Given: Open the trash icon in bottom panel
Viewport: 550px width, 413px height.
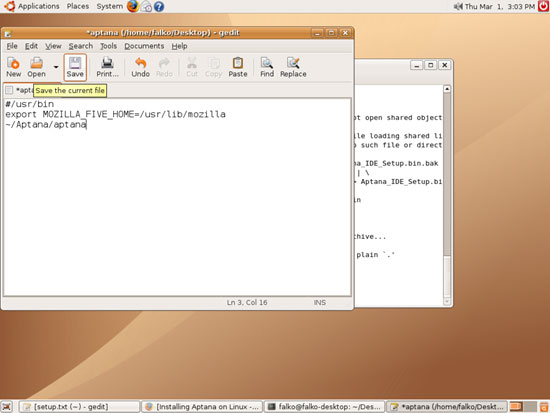Looking at the screenshot, I should coord(544,407).
